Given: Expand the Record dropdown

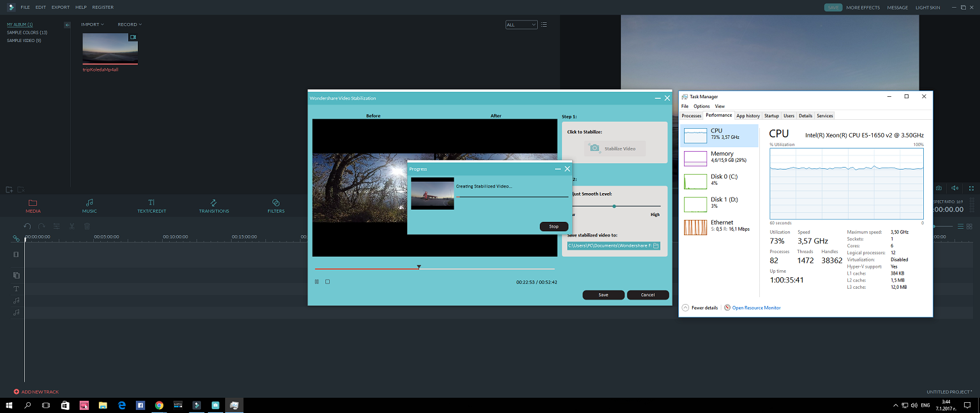Looking at the screenshot, I should pos(130,25).
